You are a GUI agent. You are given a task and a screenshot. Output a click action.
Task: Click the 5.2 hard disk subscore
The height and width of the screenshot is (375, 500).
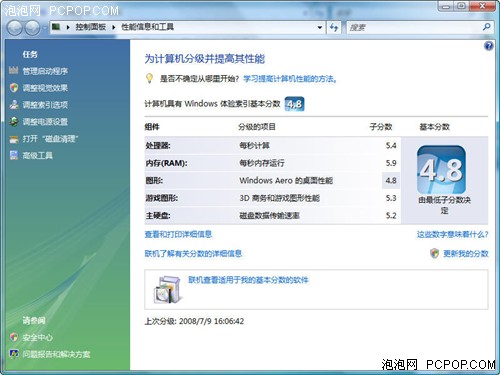tap(391, 215)
